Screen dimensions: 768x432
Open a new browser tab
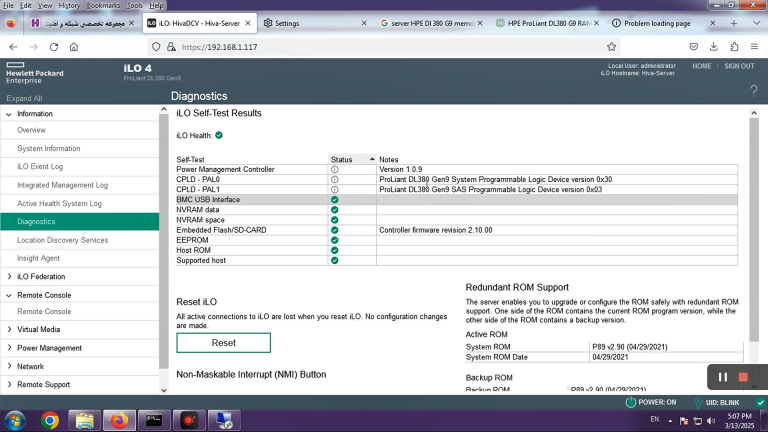[x=734, y=23]
